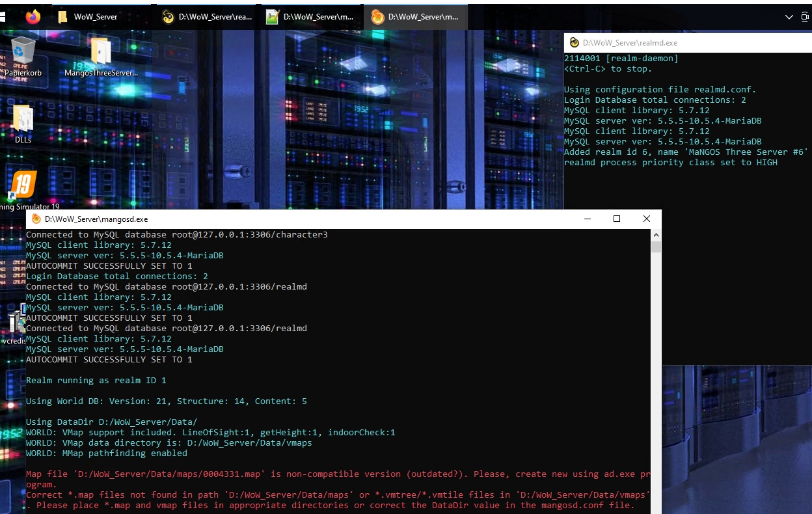This screenshot has height=514, width=812.
Task: Open the realmd.exe window system menu icon
Action: coord(574,43)
